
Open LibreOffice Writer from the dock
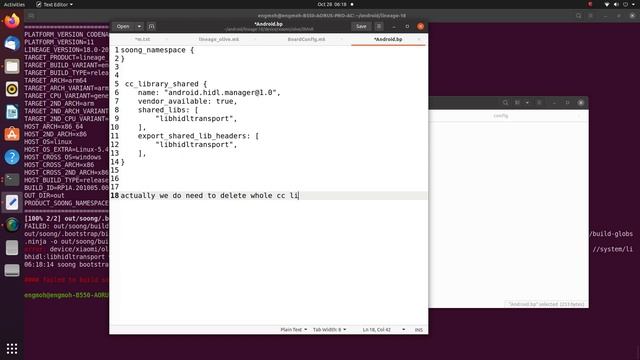pos(12,111)
